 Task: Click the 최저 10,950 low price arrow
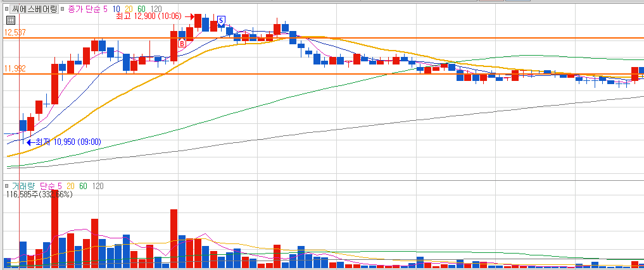31,142
